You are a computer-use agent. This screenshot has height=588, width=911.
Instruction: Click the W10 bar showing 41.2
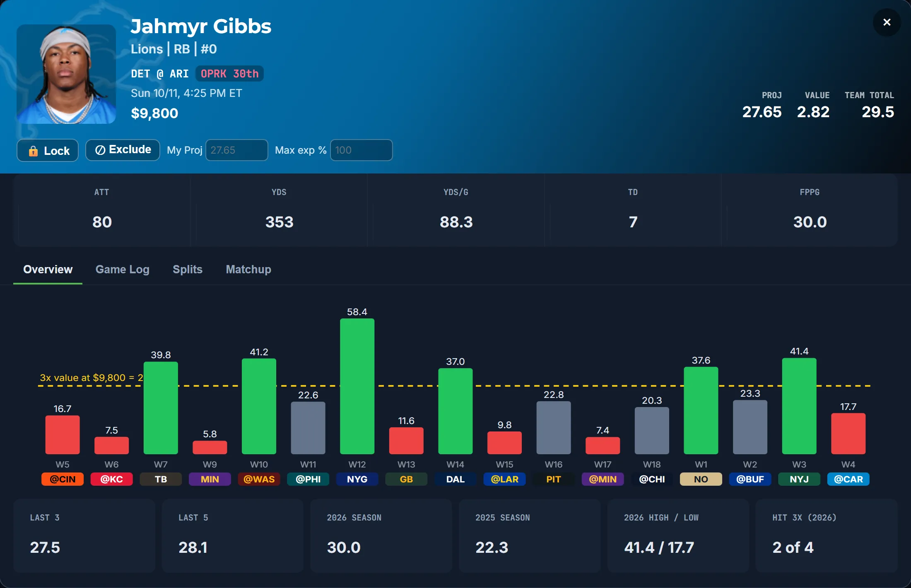click(259, 406)
